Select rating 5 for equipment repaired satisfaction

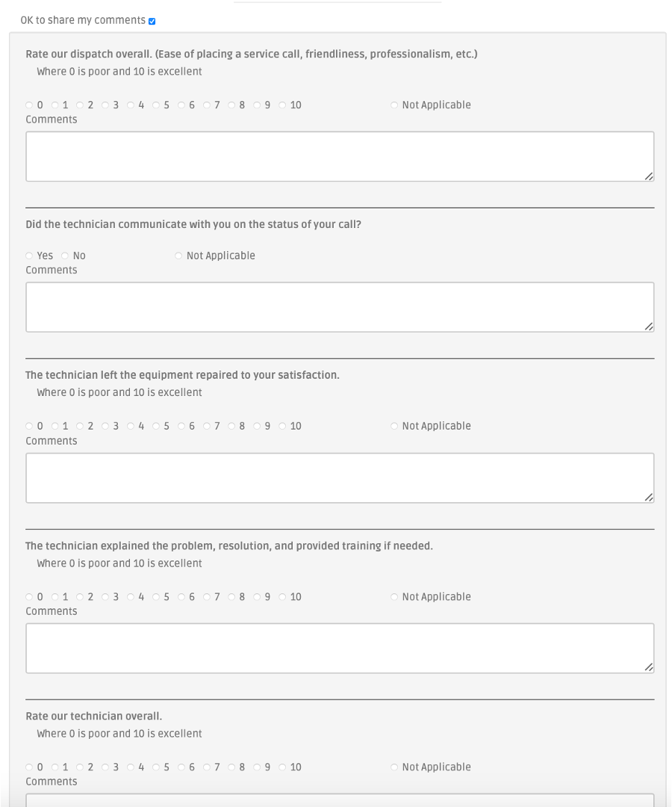(x=156, y=426)
